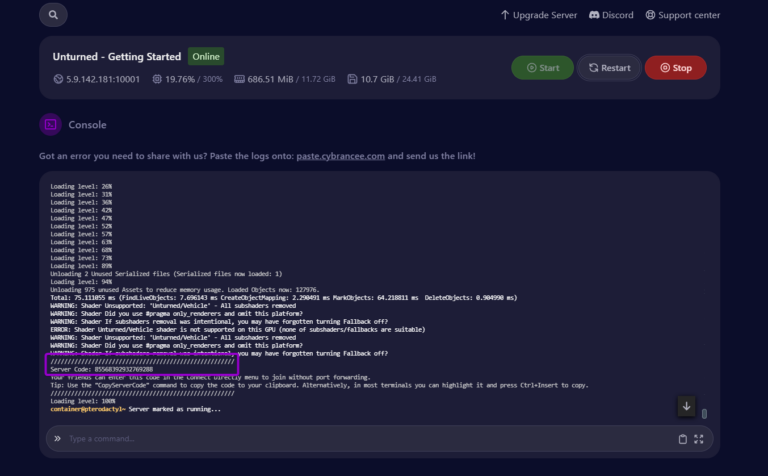Click the Tip CopyServerCode console line
The width and height of the screenshot is (768, 476).
coord(319,385)
